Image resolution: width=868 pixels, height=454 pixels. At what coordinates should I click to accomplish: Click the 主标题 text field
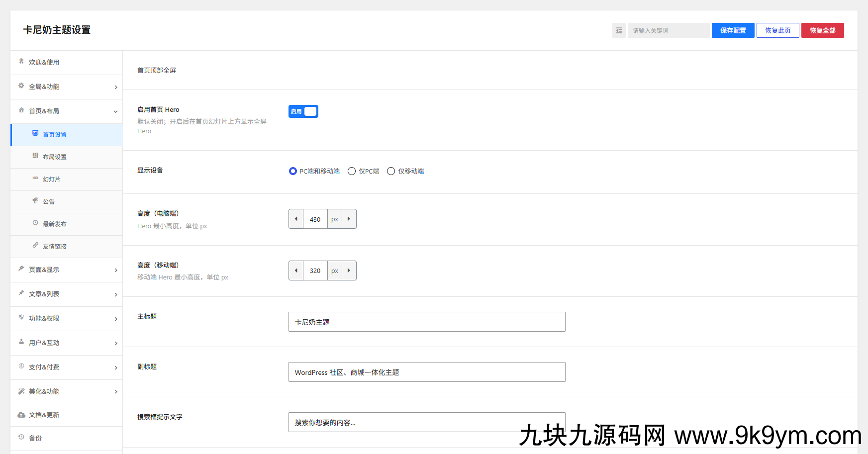pyautogui.click(x=427, y=322)
